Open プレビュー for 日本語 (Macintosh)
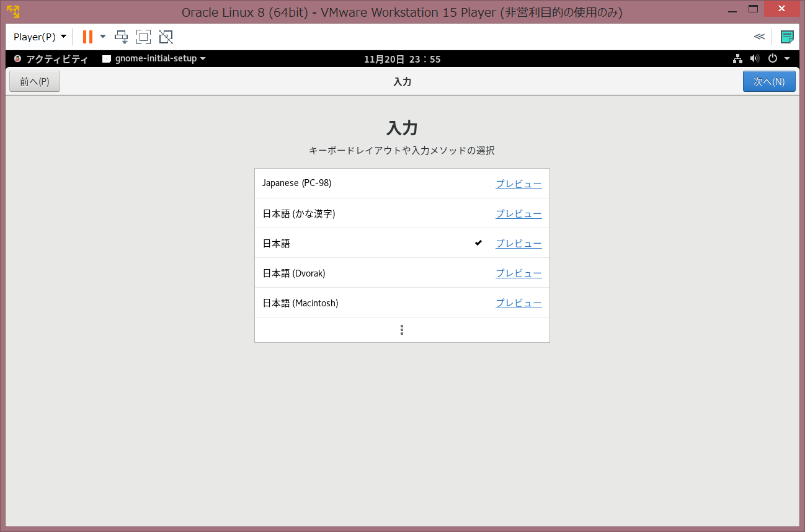Screen dimensions: 805x532 coord(518,303)
